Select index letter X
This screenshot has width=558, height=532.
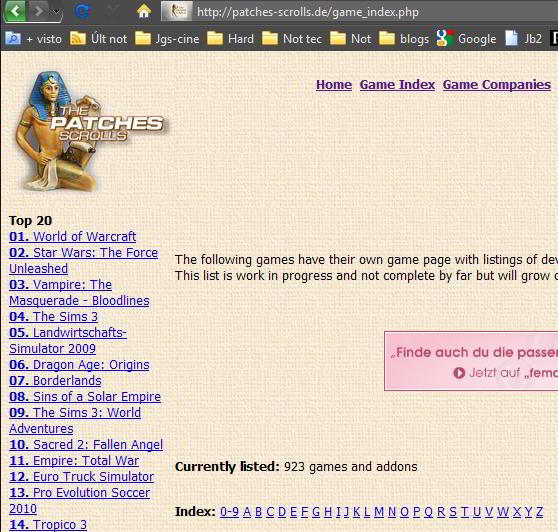tap(517, 512)
